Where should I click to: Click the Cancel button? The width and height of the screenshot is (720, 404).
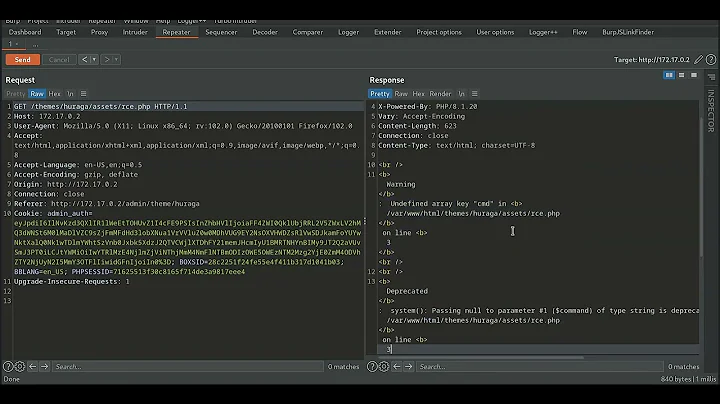point(59,60)
